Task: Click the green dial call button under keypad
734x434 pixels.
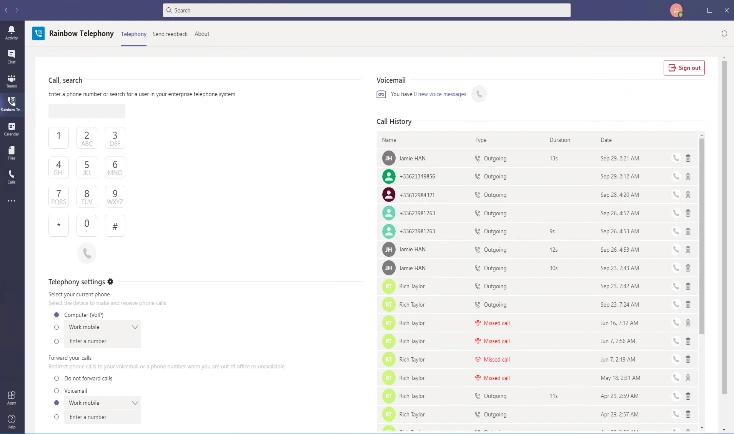Action: tap(87, 253)
